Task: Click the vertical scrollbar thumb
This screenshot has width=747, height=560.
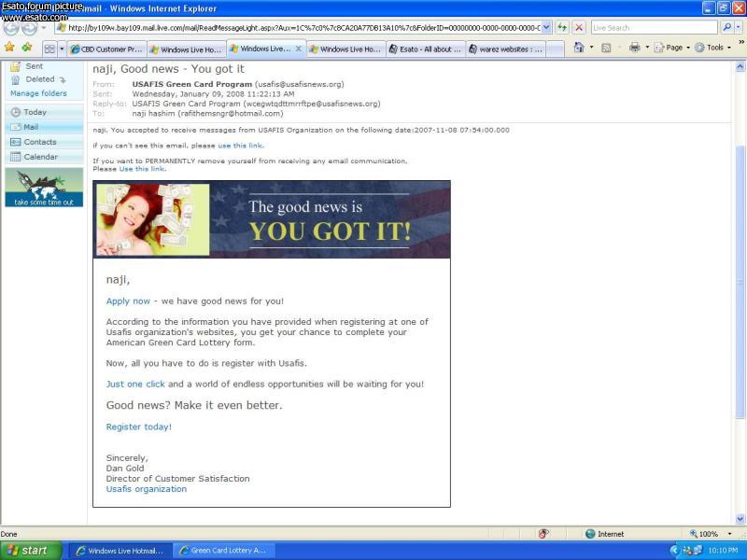Action: 740,282
